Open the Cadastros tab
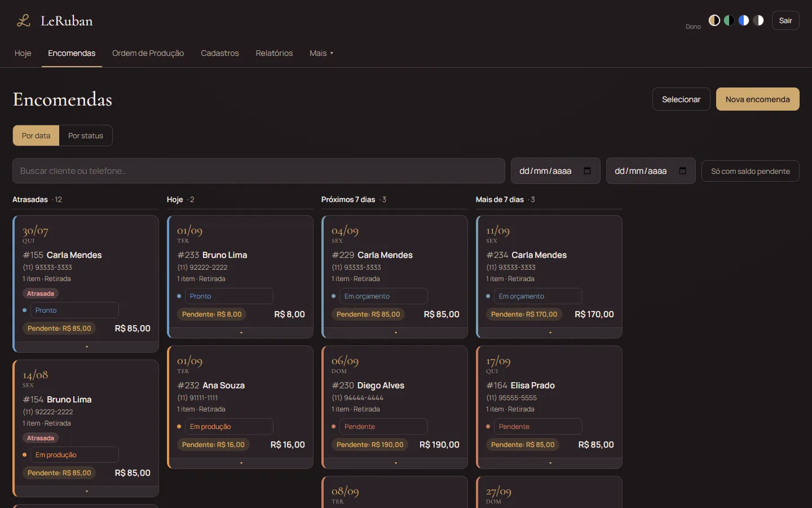 (220, 53)
